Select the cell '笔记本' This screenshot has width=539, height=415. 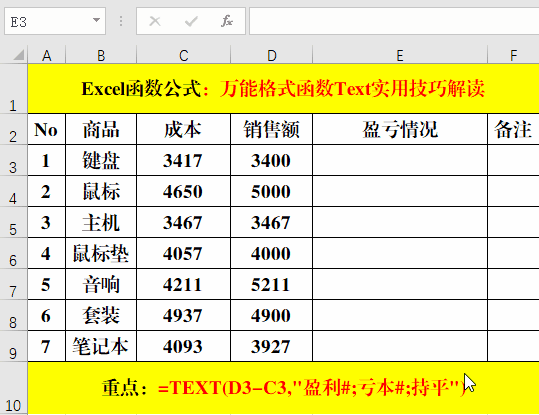101,346
